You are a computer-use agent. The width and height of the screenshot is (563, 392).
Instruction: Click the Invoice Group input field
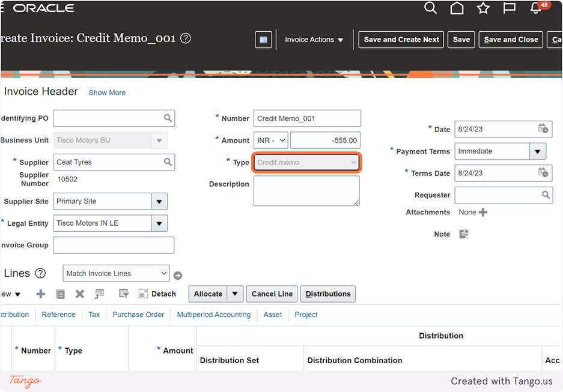[114, 245]
